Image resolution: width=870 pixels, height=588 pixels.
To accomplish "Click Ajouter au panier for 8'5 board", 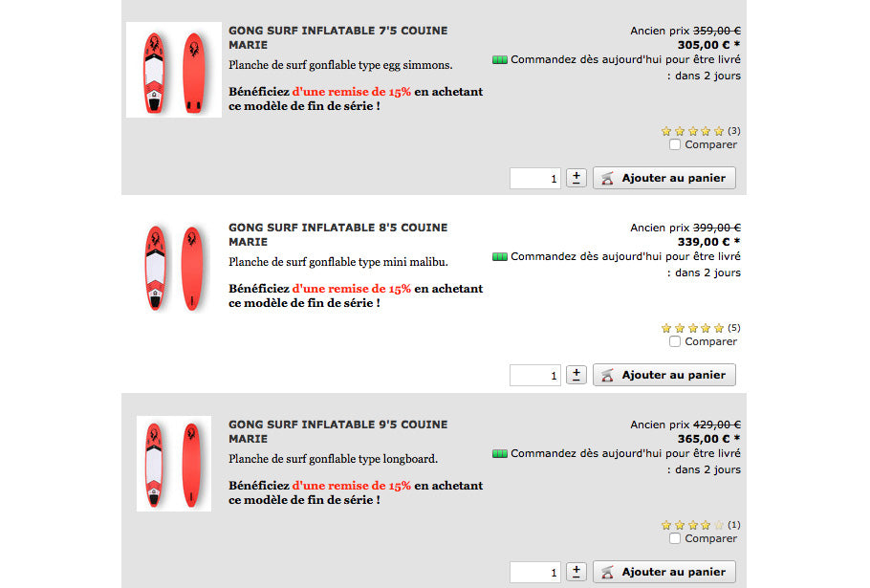I will pos(664,375).
